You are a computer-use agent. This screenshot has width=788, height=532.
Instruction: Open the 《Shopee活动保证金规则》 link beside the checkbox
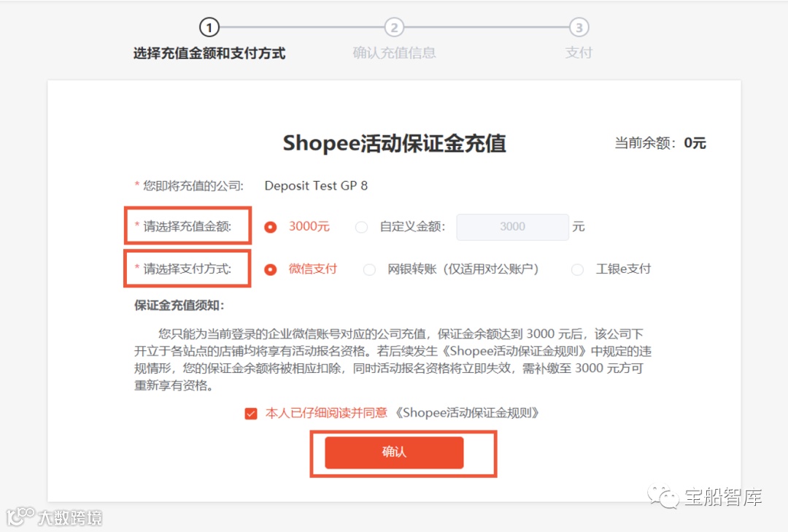(x=466, y=413)
